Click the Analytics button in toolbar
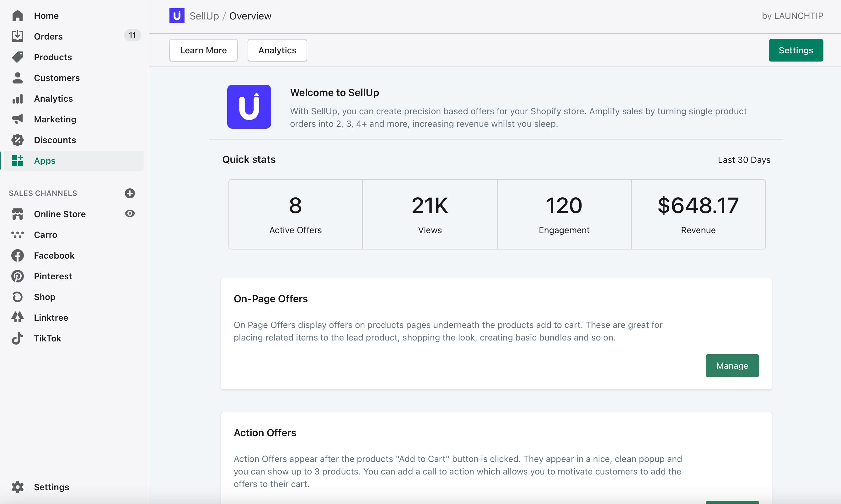Image resolution: width=841 pixels, height=504 pixels. 277,50
